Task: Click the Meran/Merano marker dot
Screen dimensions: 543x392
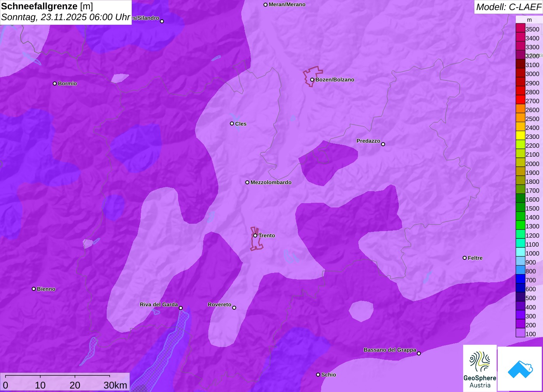Action: 265,5
